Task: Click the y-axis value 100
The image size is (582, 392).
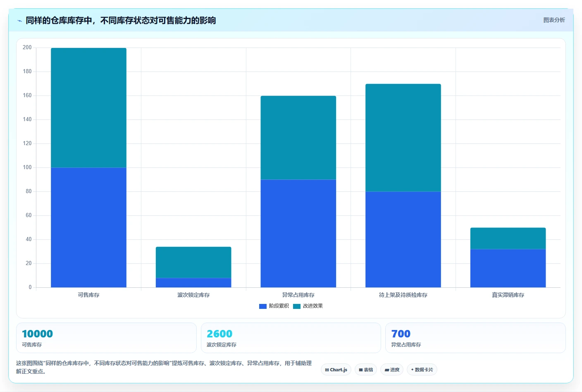Action: (x=27, y=167)
